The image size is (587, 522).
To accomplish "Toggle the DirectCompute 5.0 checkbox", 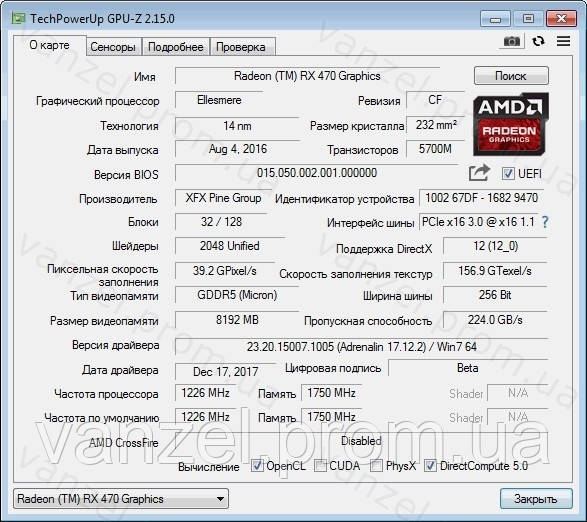I will (x=430, y=466).
